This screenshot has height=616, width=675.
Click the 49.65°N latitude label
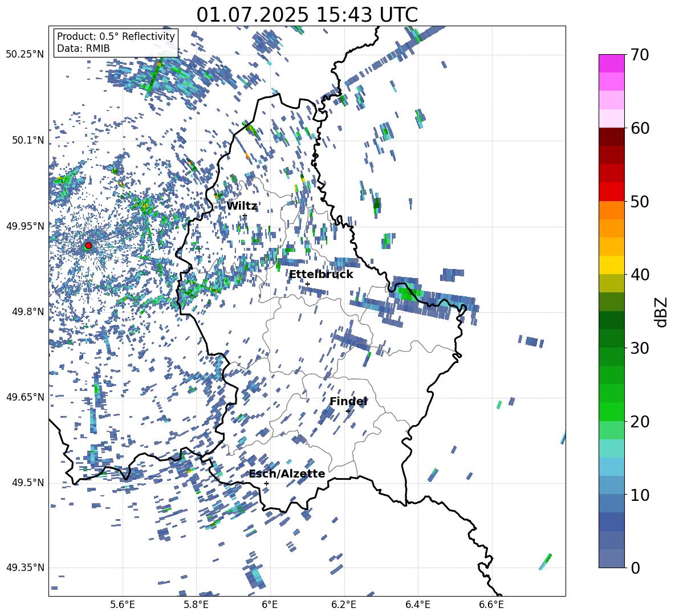coord(25,397)
